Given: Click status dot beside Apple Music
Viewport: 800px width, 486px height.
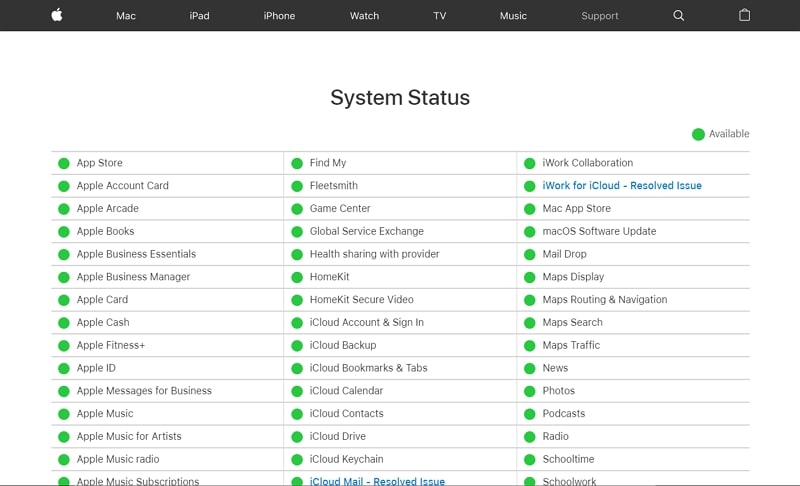Looking at the screenshot, I should click(64, 414).
